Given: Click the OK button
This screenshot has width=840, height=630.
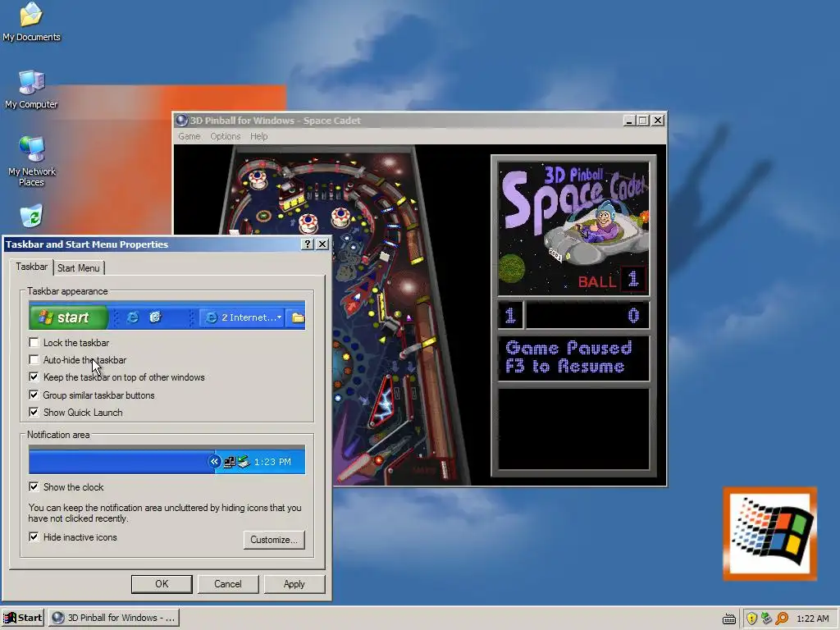Looking at the screenshot, I should pyautogui.click(x=162, y=584).
